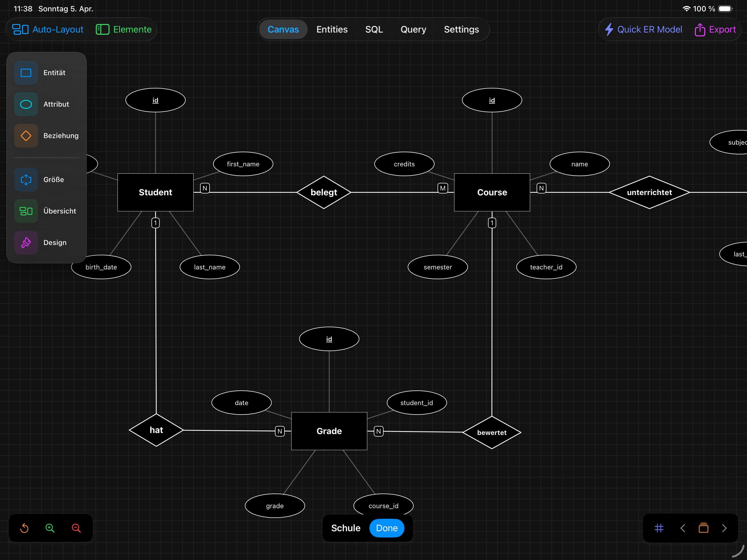Select the Course entity box

[492, 192]
